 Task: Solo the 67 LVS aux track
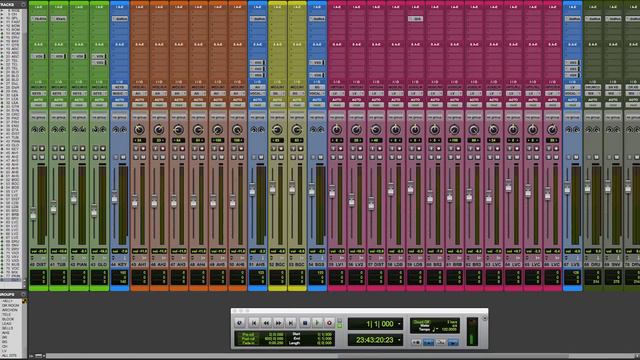tap(569, 157)
